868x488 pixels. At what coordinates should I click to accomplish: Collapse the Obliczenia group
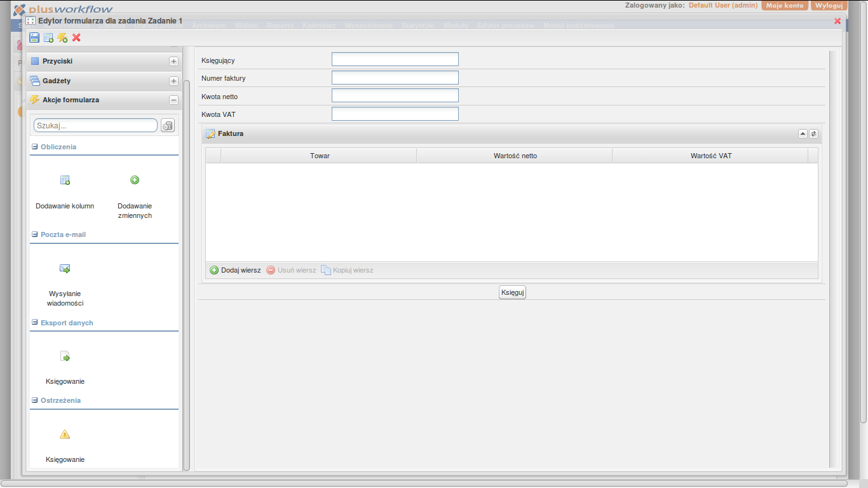click(35, 147)
